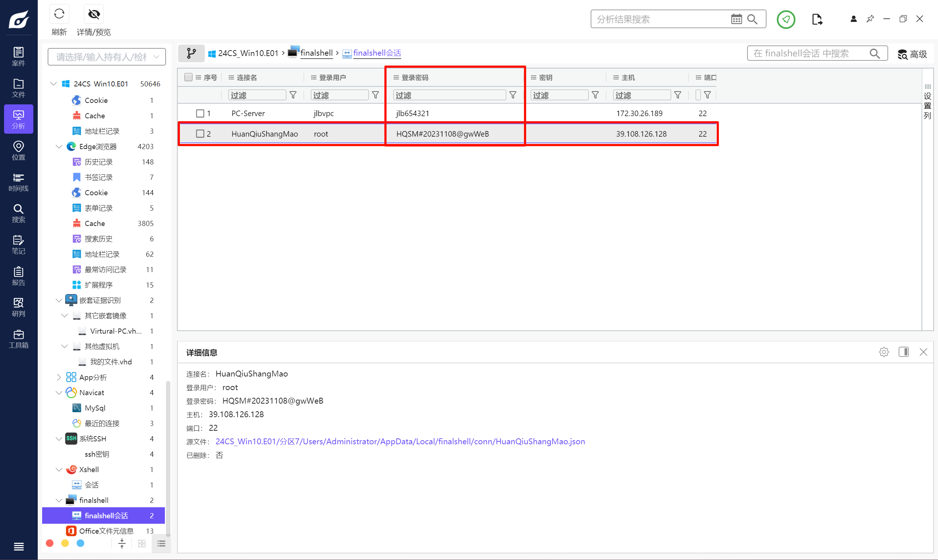Collapse the Xshell tree node
The width and height of the screenshot is (938, 560).
tap(59, 470)
